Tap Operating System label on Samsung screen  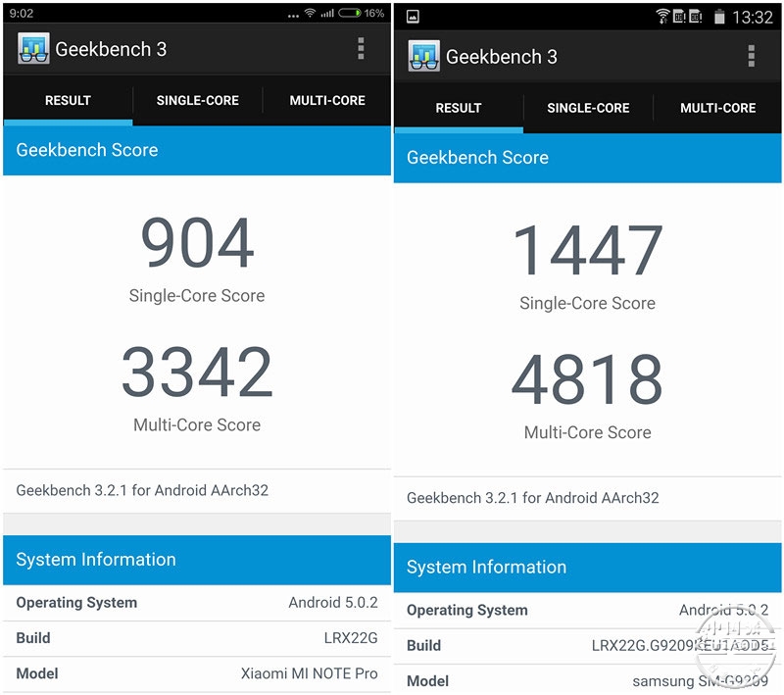[x=467, y=610]
